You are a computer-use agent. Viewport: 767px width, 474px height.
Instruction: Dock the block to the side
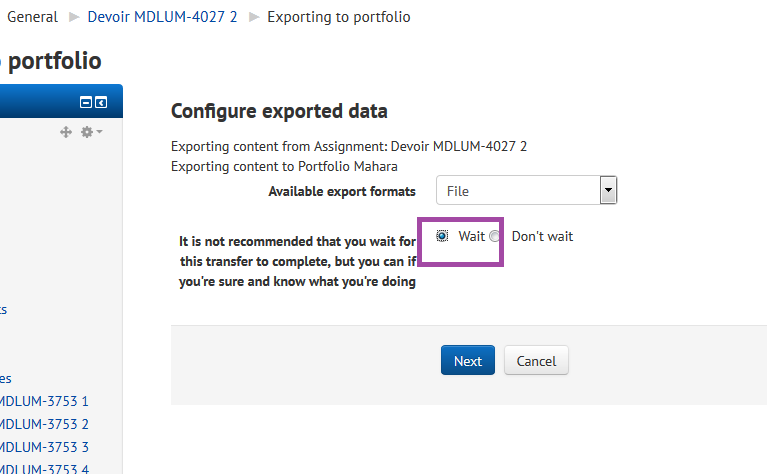[x=101, y=102]
